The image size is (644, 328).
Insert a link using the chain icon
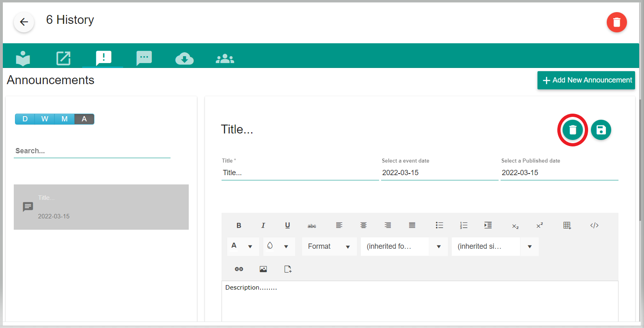(239, 269)
